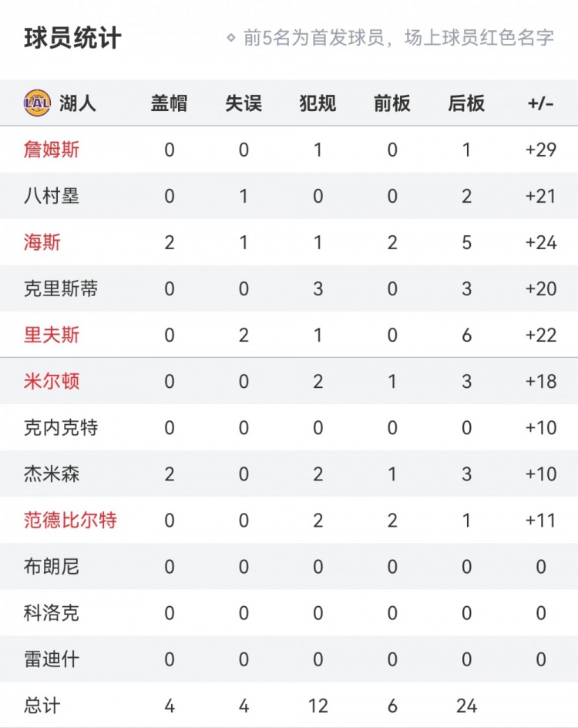578x728 pixels.
Task: Tap the red name 米尔顿
Action: point(52,382)
